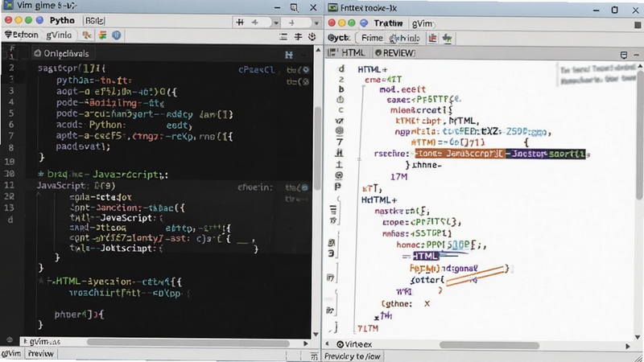Click the gutter marker beside the rsecfire: line
The width and height of the screenshot is (644, 362).
coord(339,153)
